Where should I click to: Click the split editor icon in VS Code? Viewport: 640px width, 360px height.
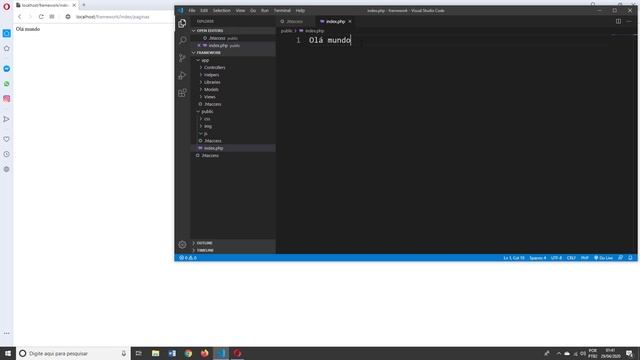[618, 21]
